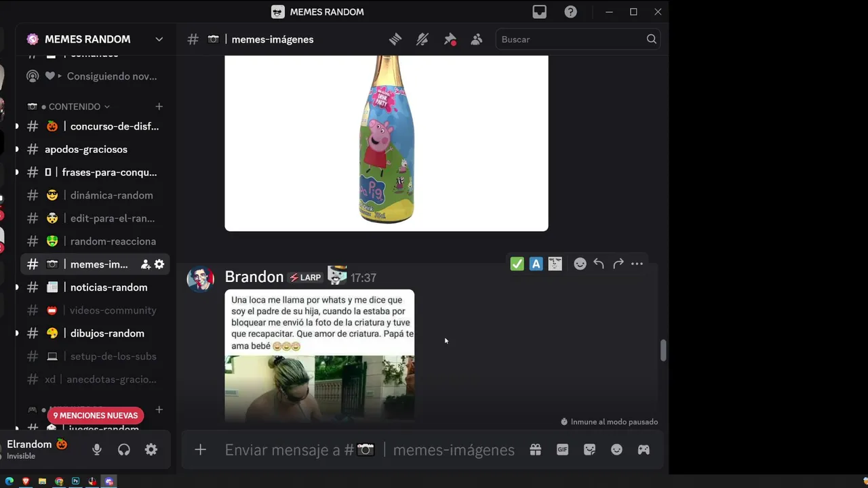
Task: Add reaction smiley on Brandon's message
Action: point(580,264)
